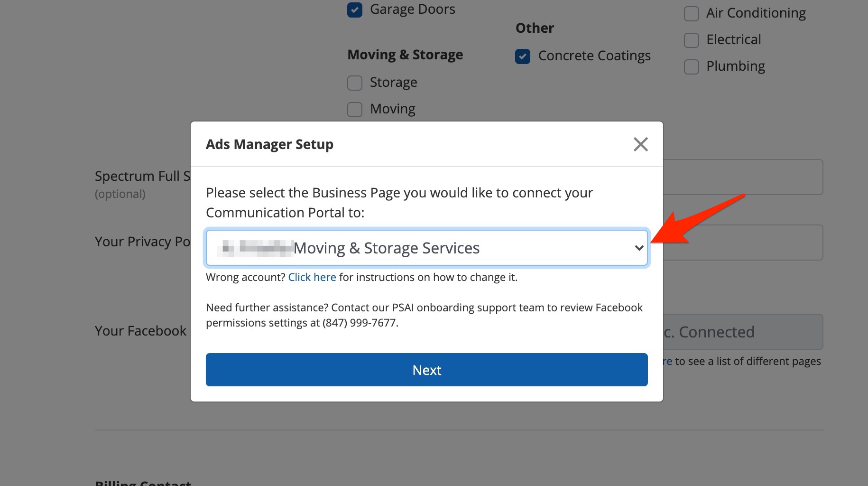
Task: Enable the Storage checkbox
Action: (x=355, y=83)
